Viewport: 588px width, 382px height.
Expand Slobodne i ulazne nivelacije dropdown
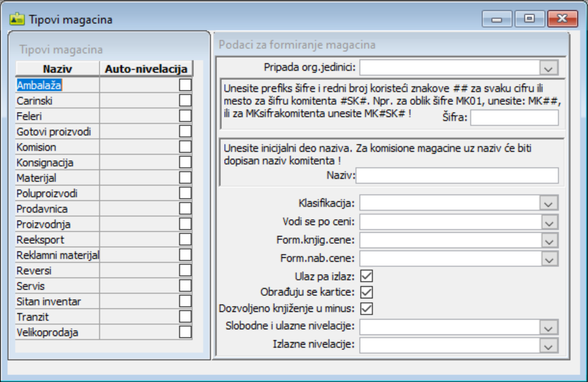point(548,327)
